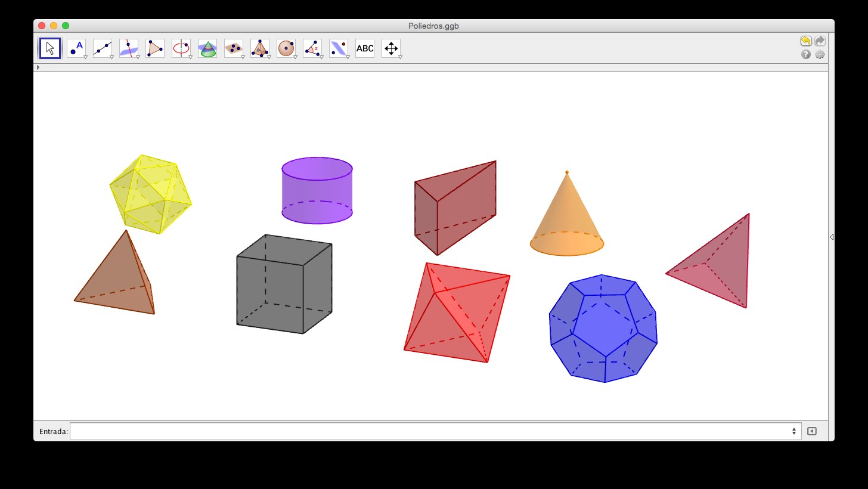Select the Polygon tool
The width and height of the screenshot is (868, 489).
click(155, 48)
